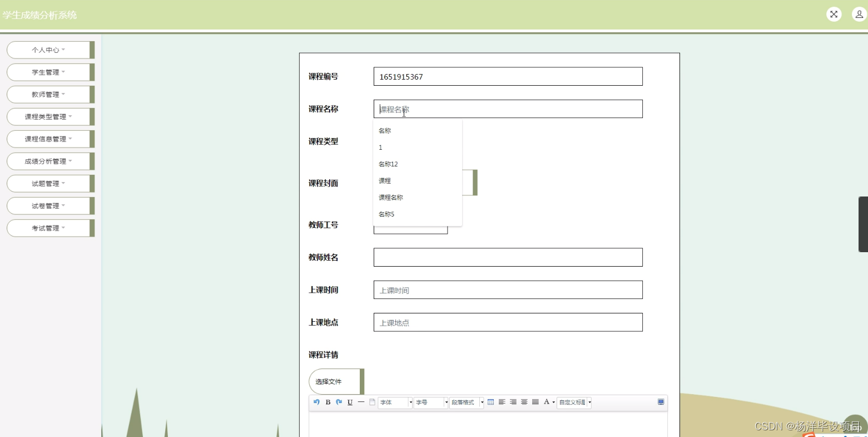868x437 pixels.
Task: Select suggestion 1 from autocomplete list
Action: [x=418, y=148]
